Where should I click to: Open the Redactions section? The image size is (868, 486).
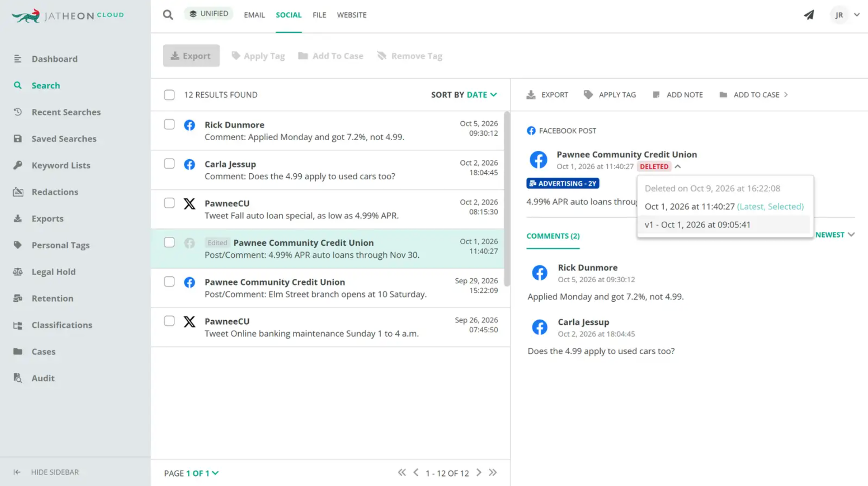55,192
